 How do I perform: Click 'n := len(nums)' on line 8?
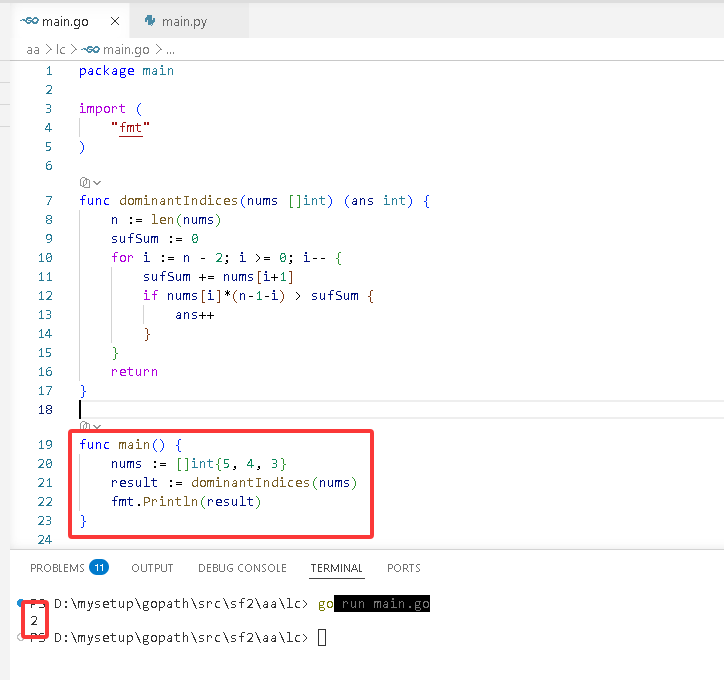point(166,220)
